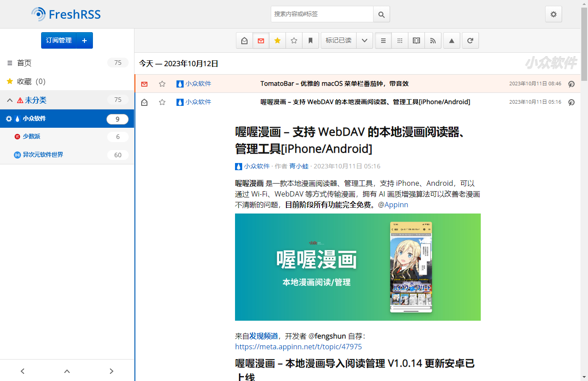Open the meta.appinn.net topic 47975 URL
Screen dimensions: 588x381
[x=298, y=347]
